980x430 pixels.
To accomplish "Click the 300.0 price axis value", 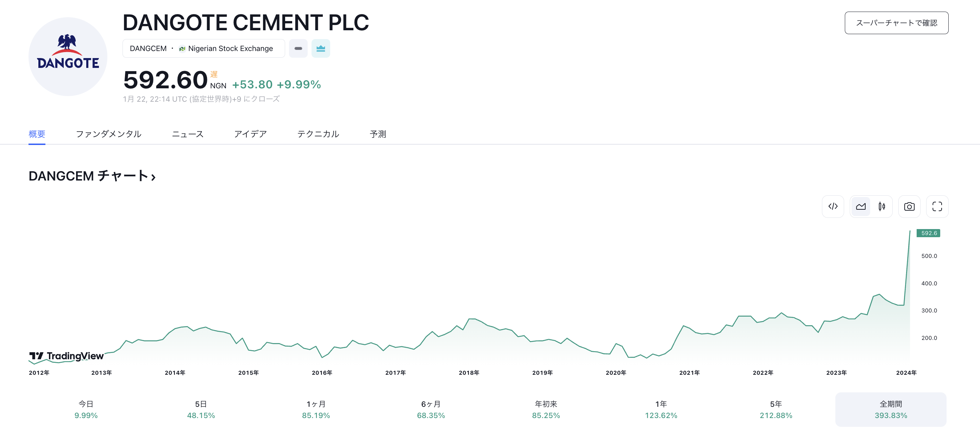I will click(929, 310).
